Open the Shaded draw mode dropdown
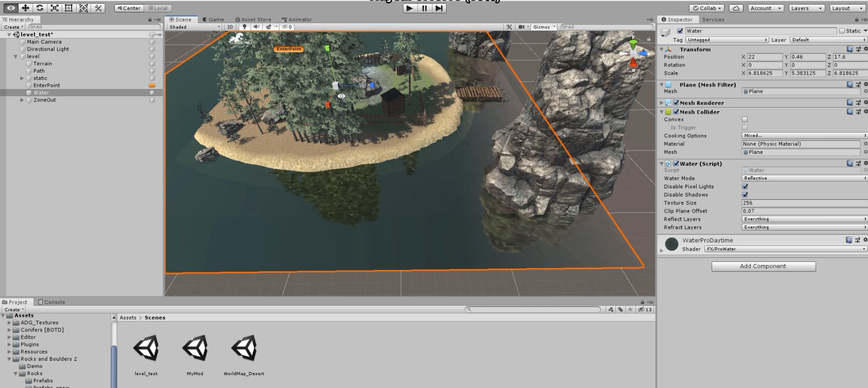 tap(194, 27)
